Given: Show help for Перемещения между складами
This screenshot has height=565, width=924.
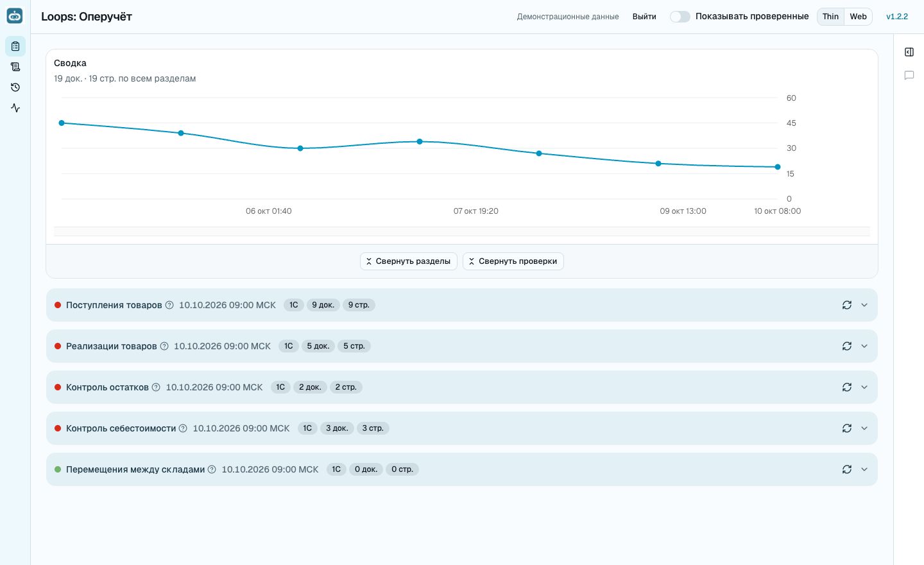Looking at the screenshot, I should [x=212, y=469].
